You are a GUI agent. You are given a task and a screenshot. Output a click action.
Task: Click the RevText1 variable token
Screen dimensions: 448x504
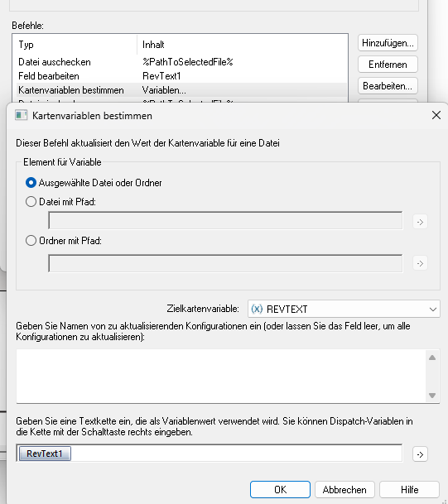tap(45, 454)
